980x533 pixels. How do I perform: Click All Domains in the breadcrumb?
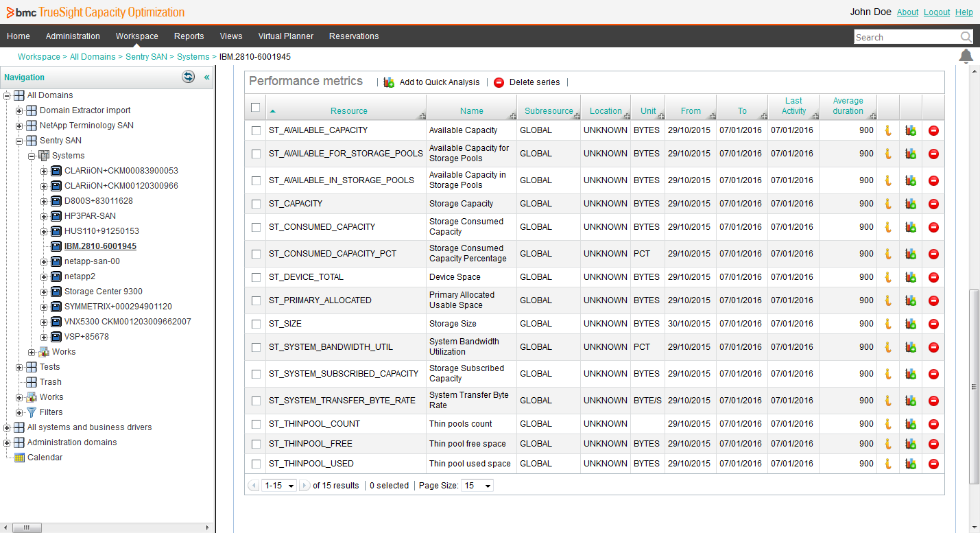point(93,57)
